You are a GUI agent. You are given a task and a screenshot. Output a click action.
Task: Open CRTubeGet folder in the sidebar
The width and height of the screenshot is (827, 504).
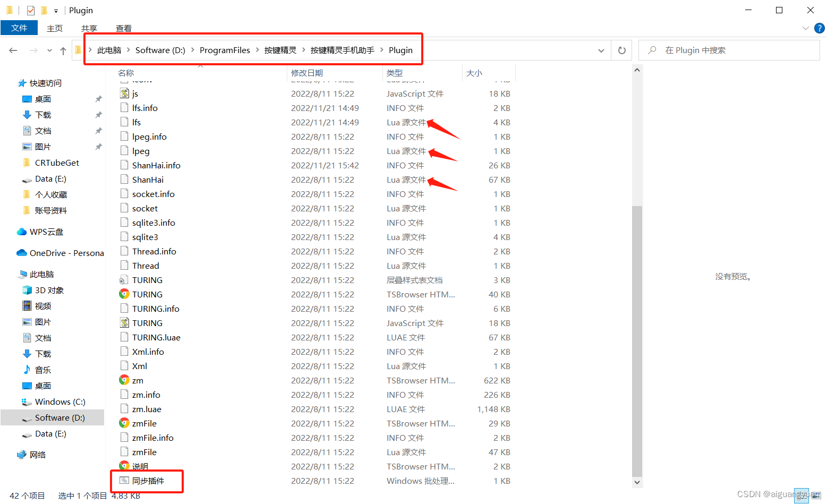(57, 163)
